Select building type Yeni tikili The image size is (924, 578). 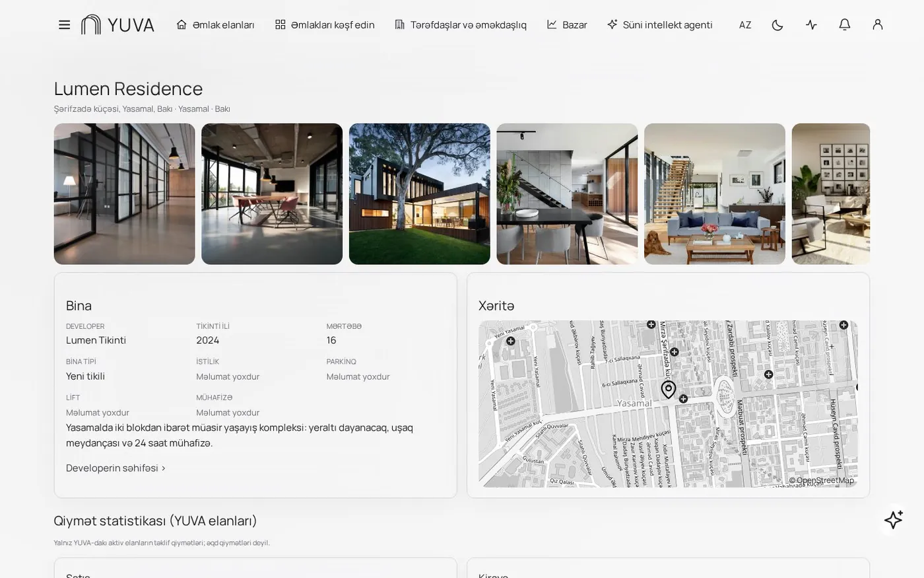coord(85,377)
